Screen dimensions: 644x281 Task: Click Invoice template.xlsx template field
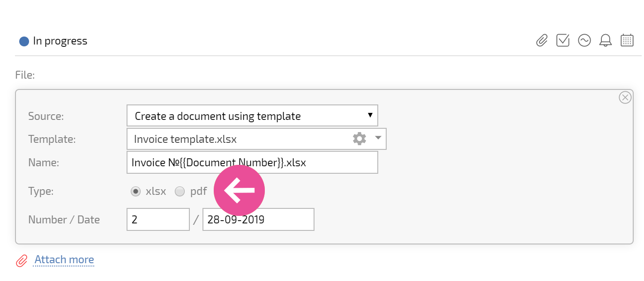click(x=256, y=139)
